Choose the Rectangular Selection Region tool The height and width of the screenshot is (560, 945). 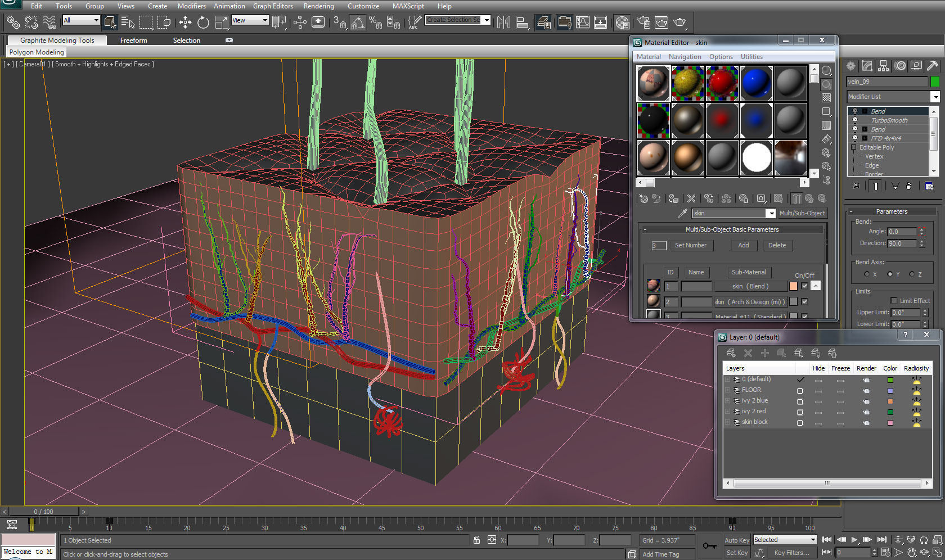pyautogui.click(x=146, y=22)
